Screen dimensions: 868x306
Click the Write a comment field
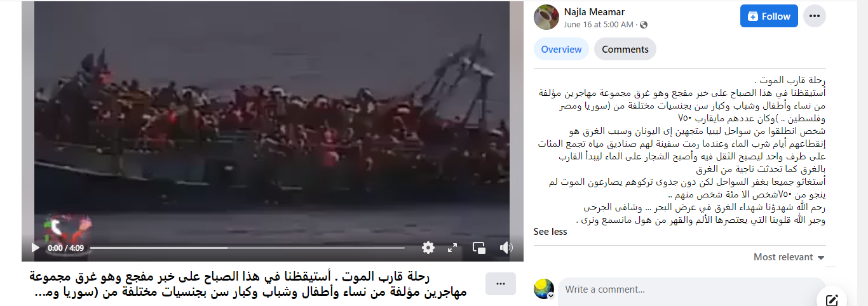coord(692,290)
